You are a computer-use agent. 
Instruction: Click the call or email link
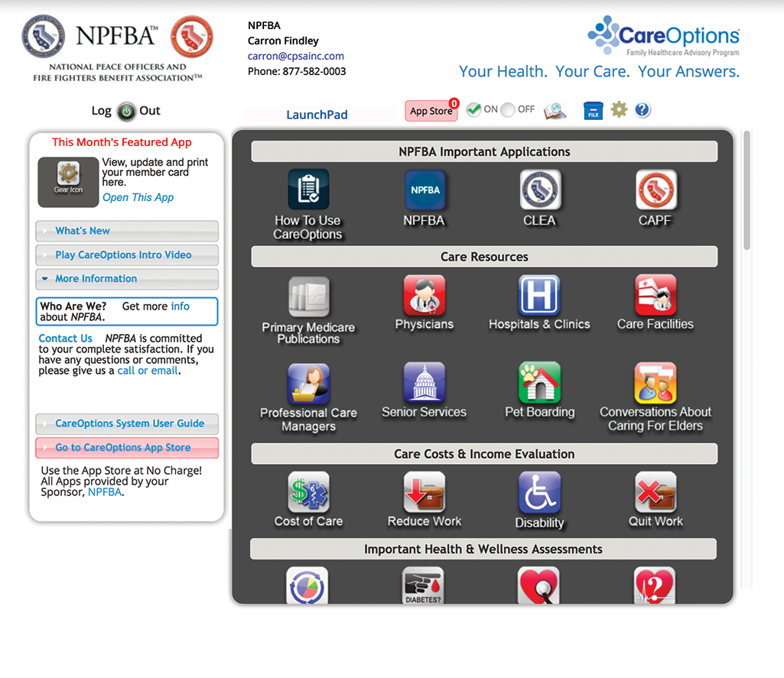coord(148,371)
